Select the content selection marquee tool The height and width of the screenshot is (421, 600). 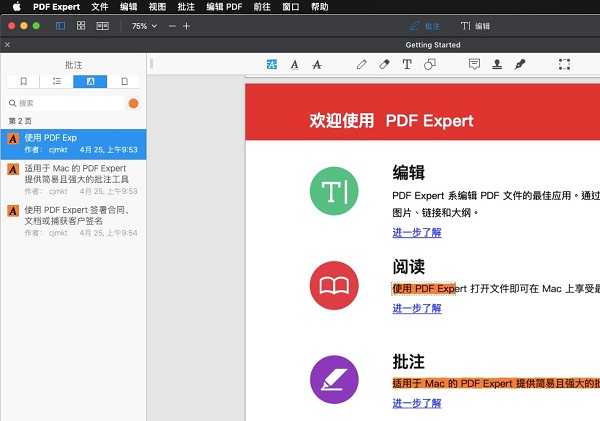tap(564, 64)
